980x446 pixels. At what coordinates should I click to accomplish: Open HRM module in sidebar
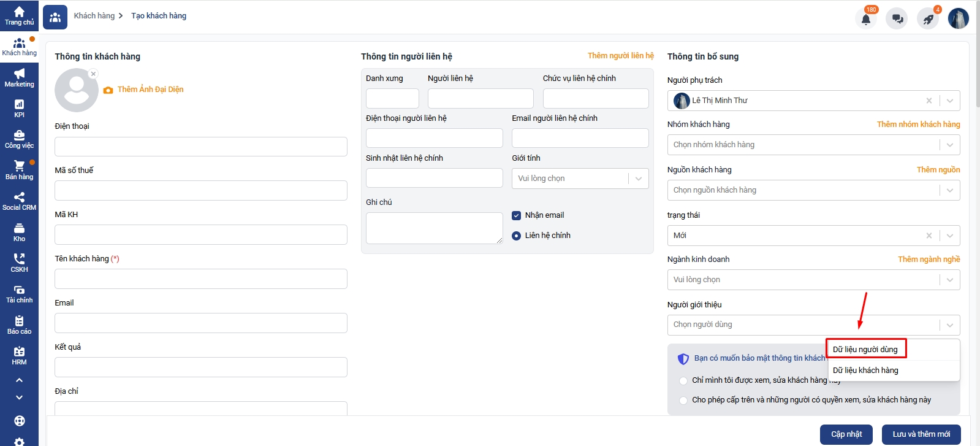click(19, 356)
